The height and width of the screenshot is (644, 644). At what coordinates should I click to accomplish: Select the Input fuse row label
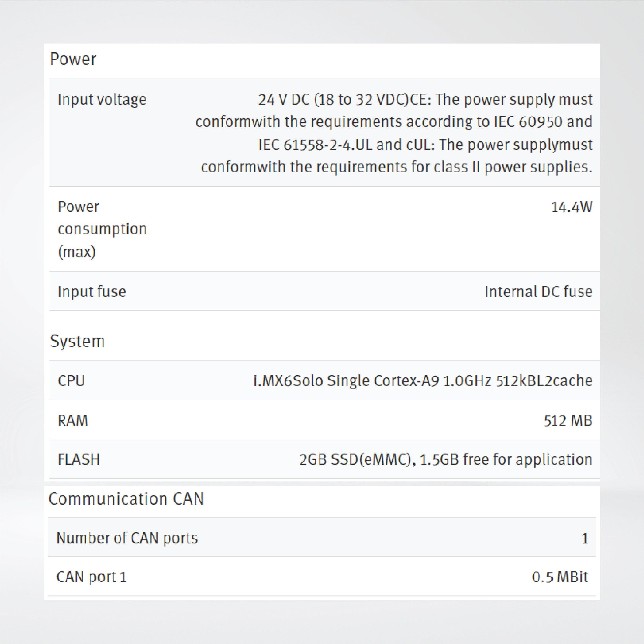pyautogui.click(x=92, y=292)
